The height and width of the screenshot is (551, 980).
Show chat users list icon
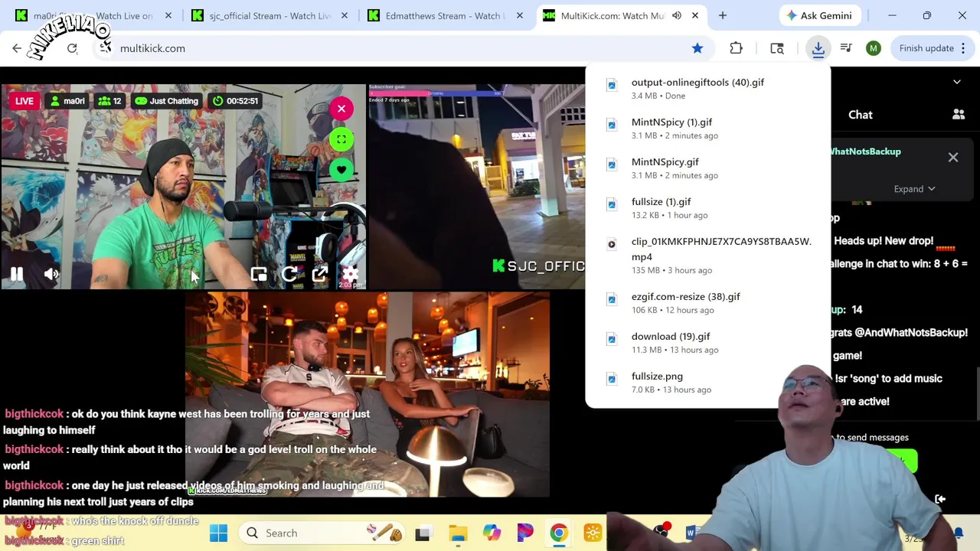tap(959, 115)
